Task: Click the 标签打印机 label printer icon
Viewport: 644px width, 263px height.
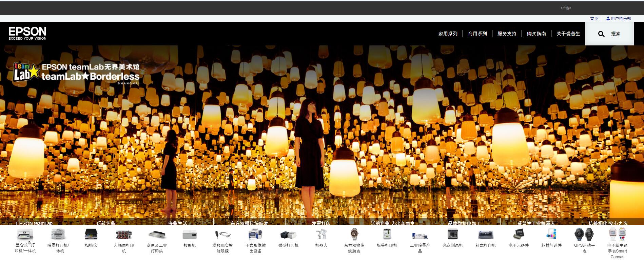Action: coord(387,234)
